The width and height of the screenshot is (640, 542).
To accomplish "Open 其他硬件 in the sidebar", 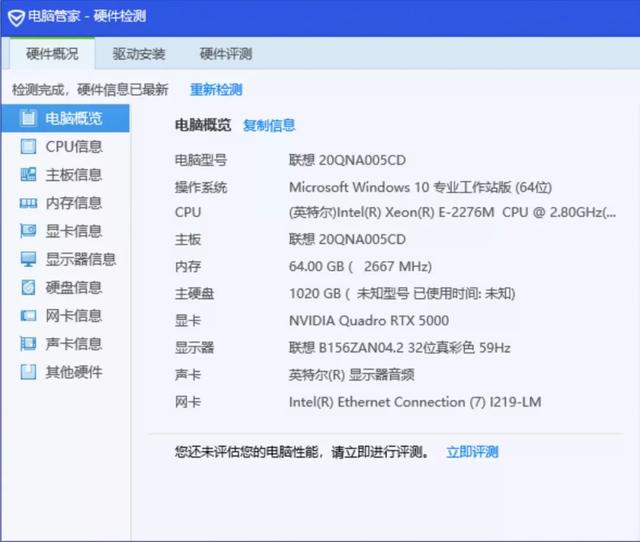I will click(x=65, y=372).
